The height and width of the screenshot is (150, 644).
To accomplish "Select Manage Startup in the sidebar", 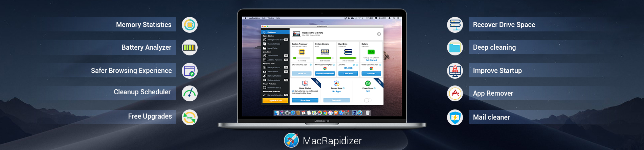I will coord(275,67).
